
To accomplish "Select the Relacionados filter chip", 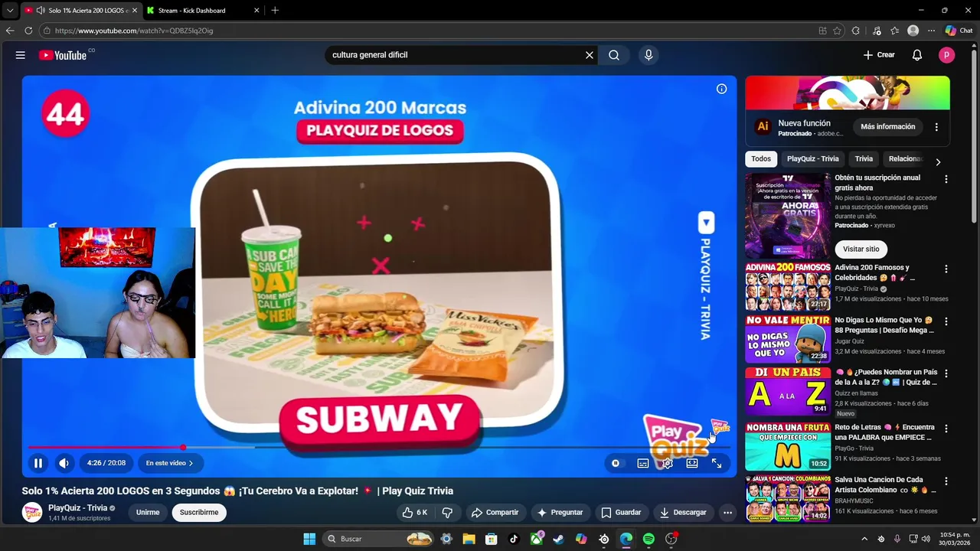I will coord(905,159).
